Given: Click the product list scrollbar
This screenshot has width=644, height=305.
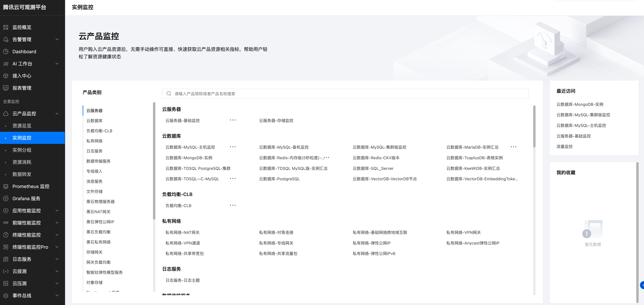Looking at the screenshot, I should [x=534, y=126].
